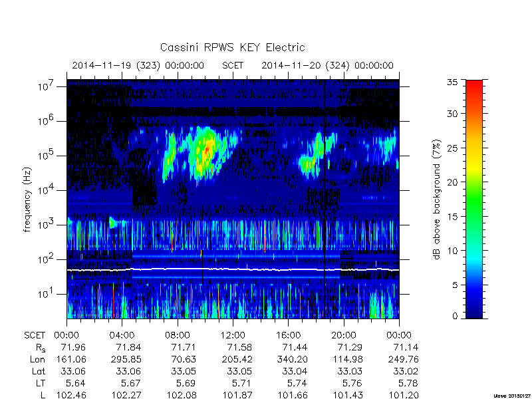The height and width of the screenshot is (399, 532).
Task: Click the 12:00 time tick label
Action: [x=233, y=335]
